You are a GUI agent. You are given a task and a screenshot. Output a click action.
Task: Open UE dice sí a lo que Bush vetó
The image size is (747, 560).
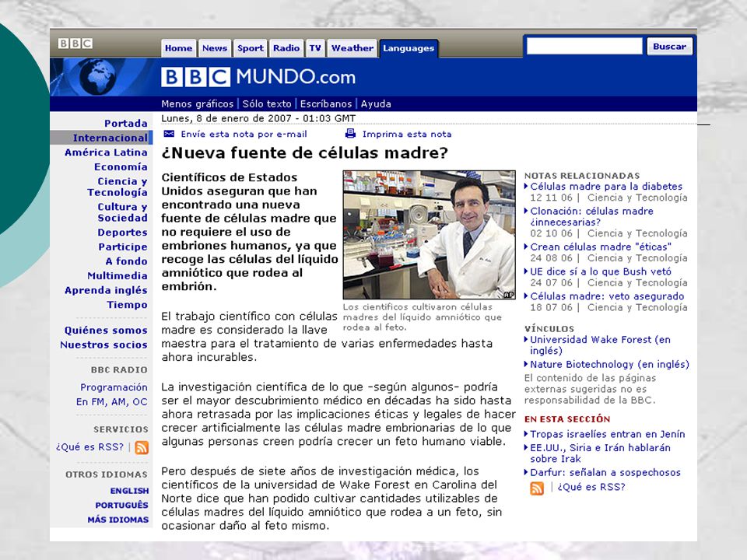pyautogui.click(x=600, y=271)
